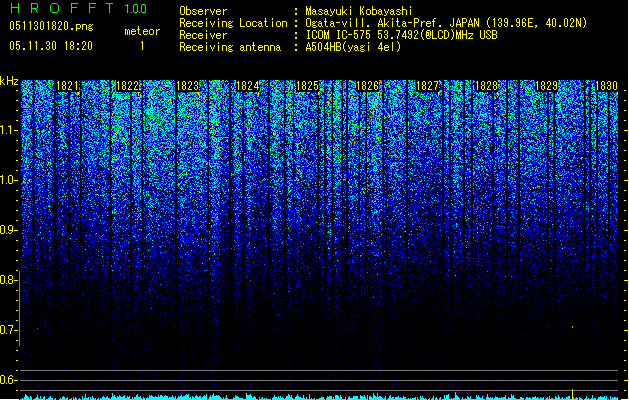Click the Observer field label
The height and width of the screenshot is (400, 629).
(203, 11)
